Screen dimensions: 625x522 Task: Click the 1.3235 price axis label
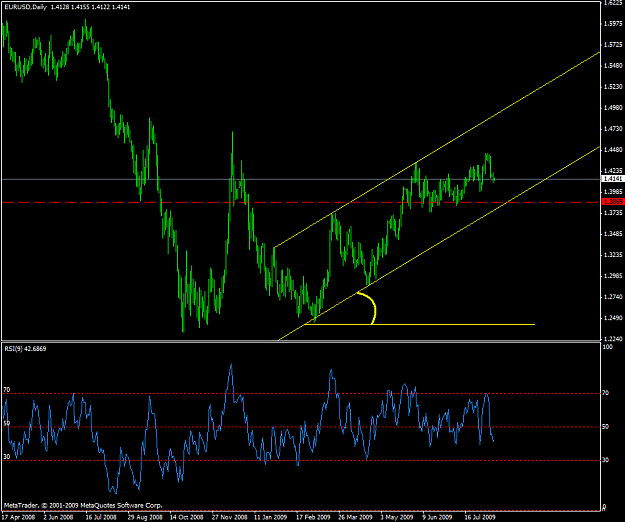tap(613, 255)
